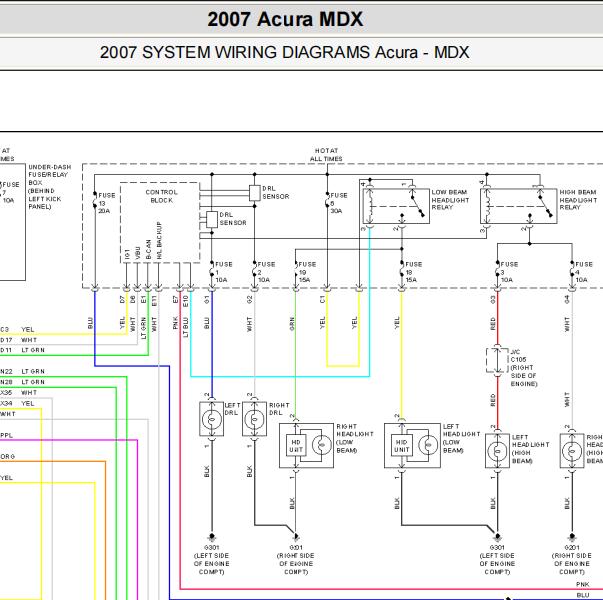The width and height of the screenshot is (603, 600).
Task: Select the "LOW BEAM HEADLIGHT RELAY" label
Action: (450, 200)
